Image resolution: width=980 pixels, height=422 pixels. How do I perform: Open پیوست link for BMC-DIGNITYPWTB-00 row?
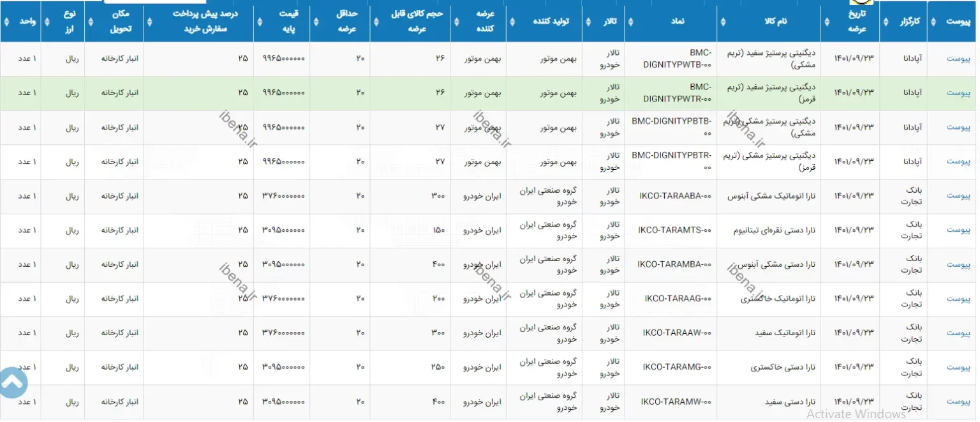pyautogui.click(x=958, y=59)
